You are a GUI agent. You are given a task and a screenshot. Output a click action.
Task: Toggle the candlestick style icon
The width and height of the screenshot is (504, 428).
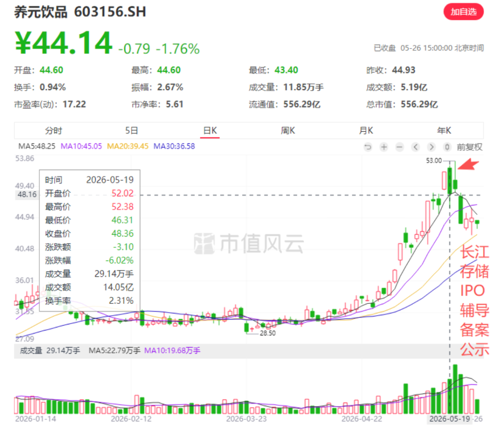(447, 147)
